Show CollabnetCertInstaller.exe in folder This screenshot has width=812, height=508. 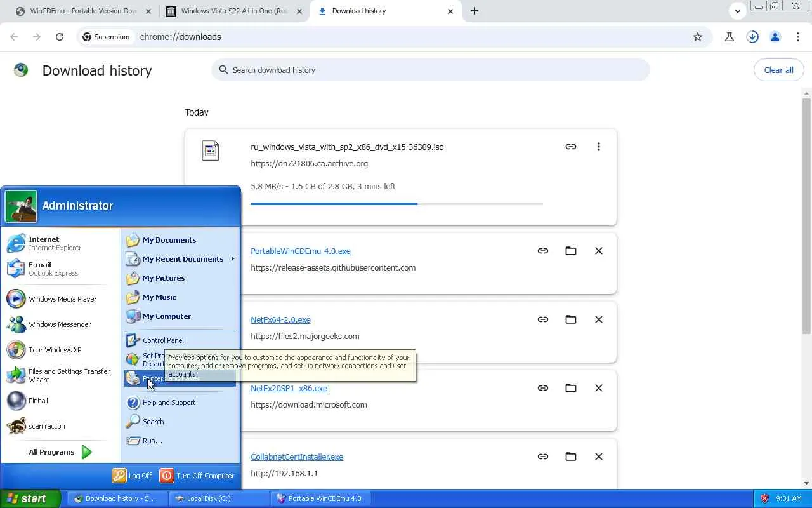(571, 457)
